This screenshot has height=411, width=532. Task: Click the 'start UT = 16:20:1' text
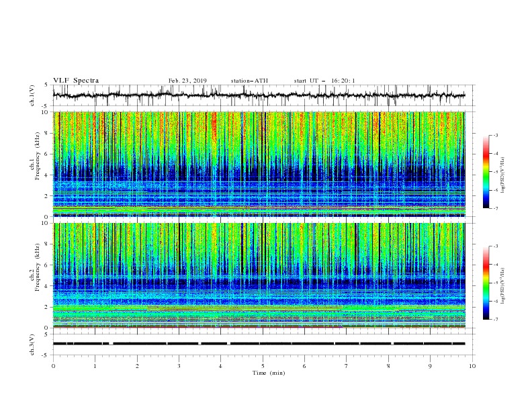click(324, 81)
